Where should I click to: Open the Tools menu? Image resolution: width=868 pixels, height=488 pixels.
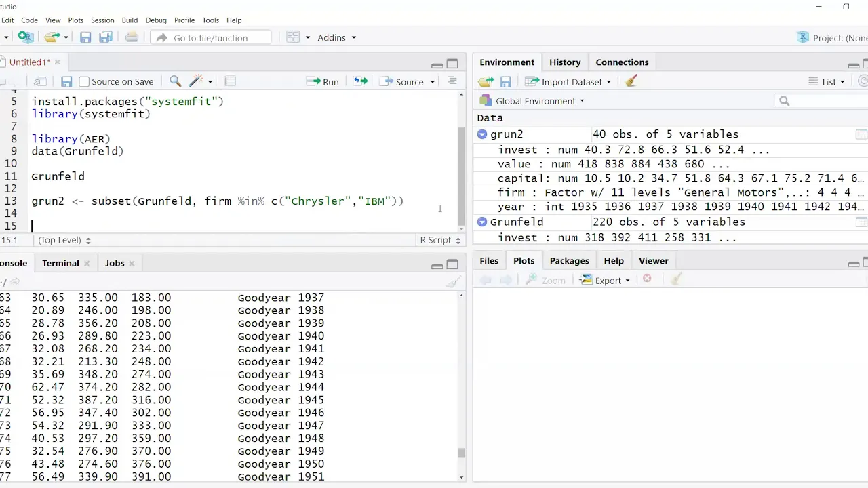click(210, 20)
